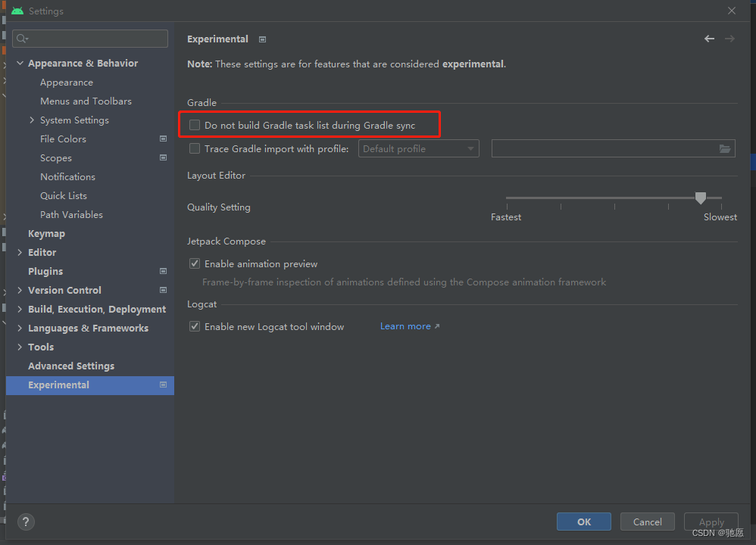Click the Android Studio icon in title bar

pyautogui.click(x=17, y=11)
